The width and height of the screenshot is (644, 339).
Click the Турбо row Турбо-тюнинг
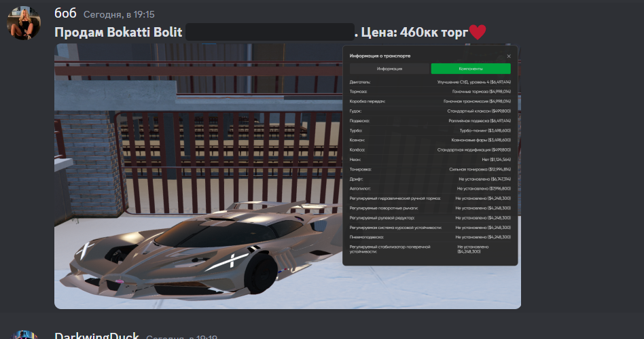click(485, 130)
